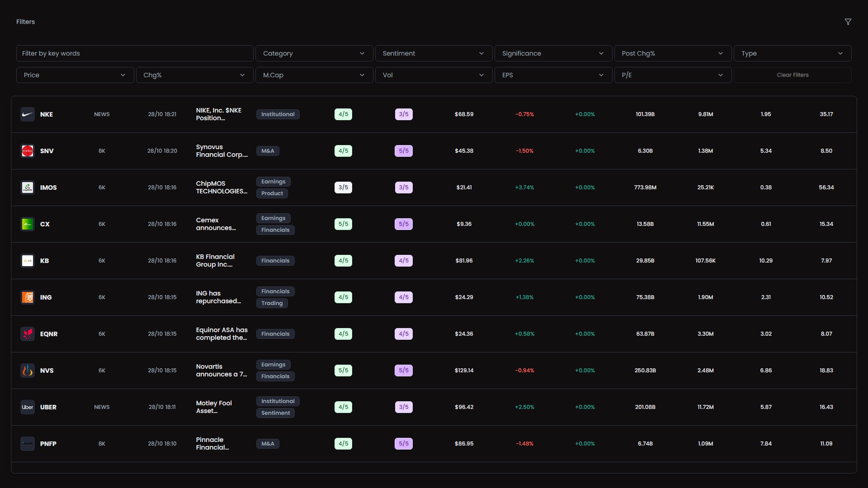The width and height of the screenshot is (868, 488).
Task: Type in the Filter by key words field
Action: coord(134,53)
